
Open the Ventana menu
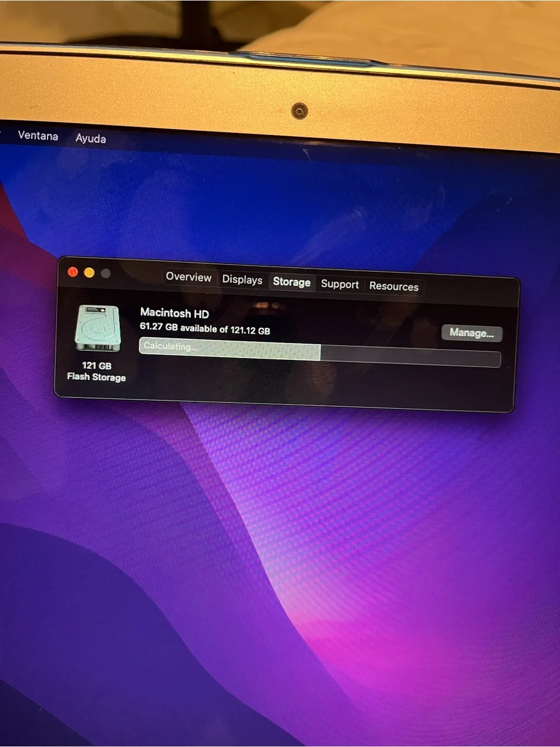(38, 136)
